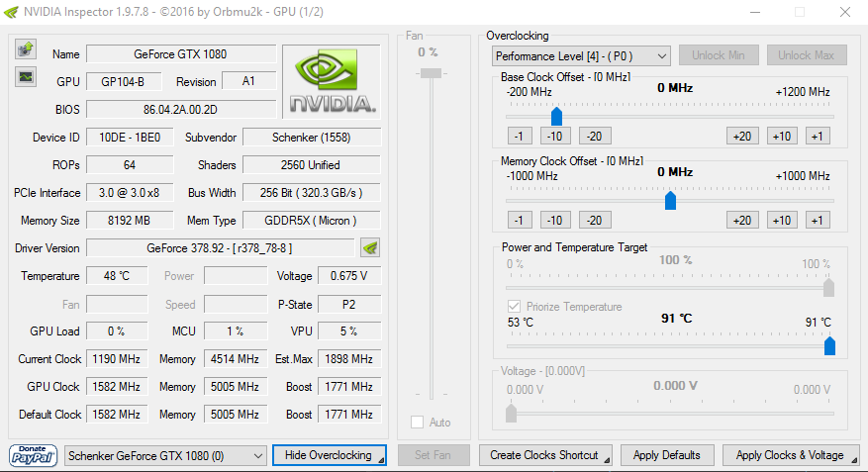Open the Performance Level [4] dropdown
Viewport: 868px width, 472px height.
point(581,55)
